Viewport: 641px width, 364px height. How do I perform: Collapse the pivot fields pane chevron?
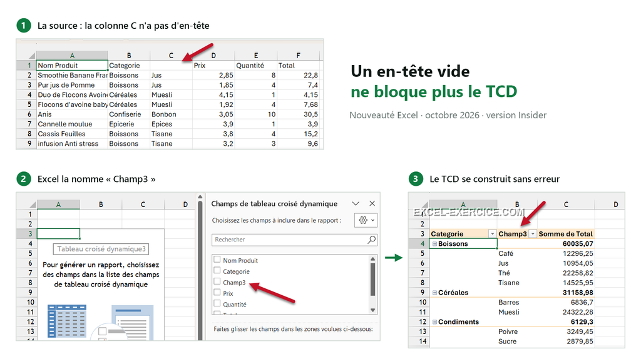click(x=356, y=203)
